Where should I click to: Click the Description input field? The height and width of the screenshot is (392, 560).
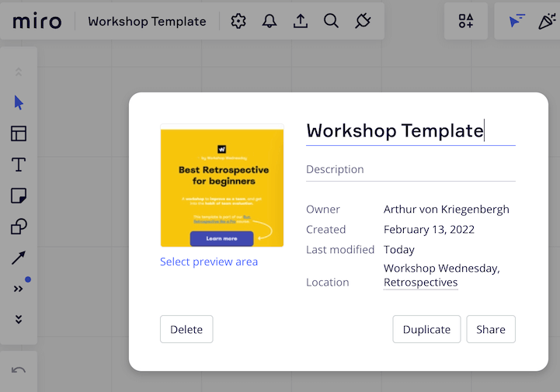click(x=410, y=169)
